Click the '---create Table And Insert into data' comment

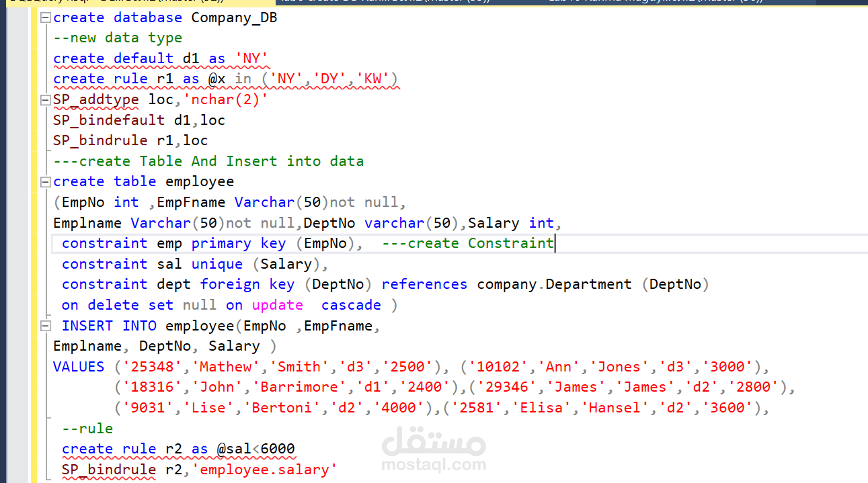point(208,161)
